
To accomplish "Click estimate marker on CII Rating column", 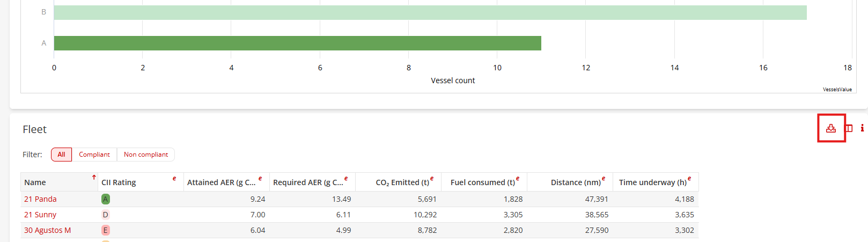I will (174, 178).
